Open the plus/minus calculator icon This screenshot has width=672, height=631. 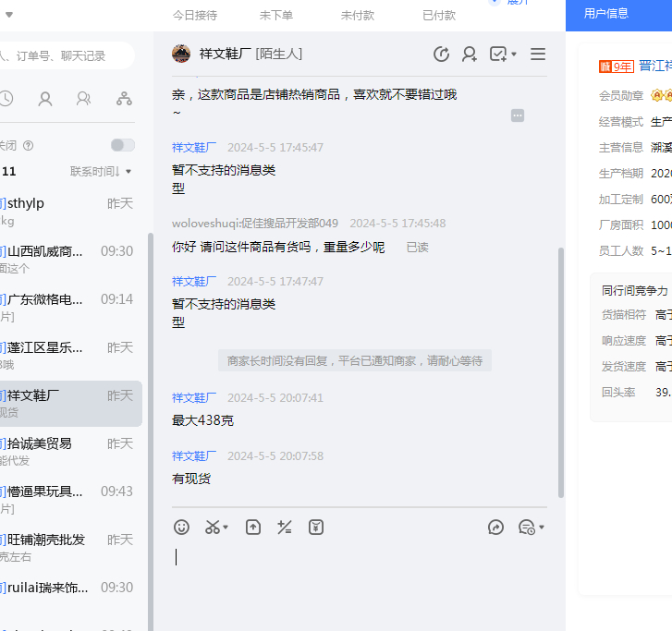click(285, 528)
